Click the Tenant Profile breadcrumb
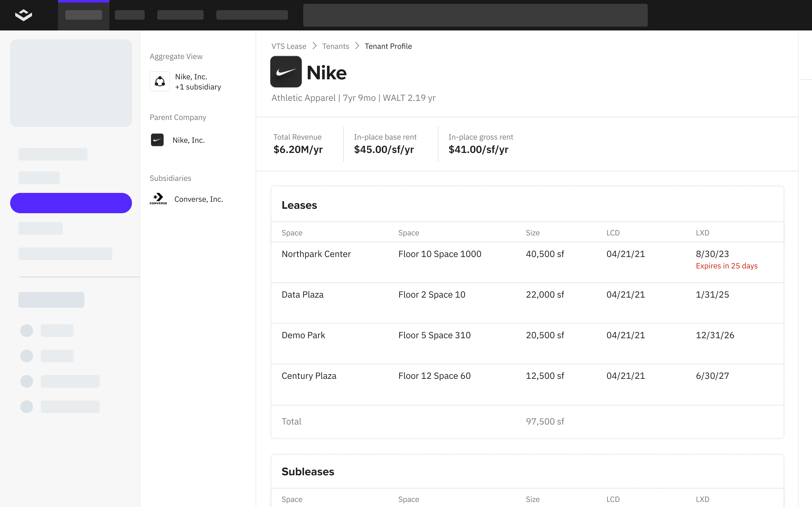The height and width of the screenshot is (507, 812). pyautogui.click(x=388, y=46)
